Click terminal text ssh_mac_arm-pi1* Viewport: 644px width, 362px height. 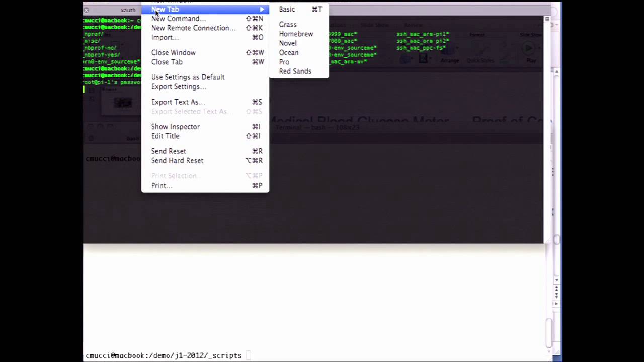click(x=423, y=34)
